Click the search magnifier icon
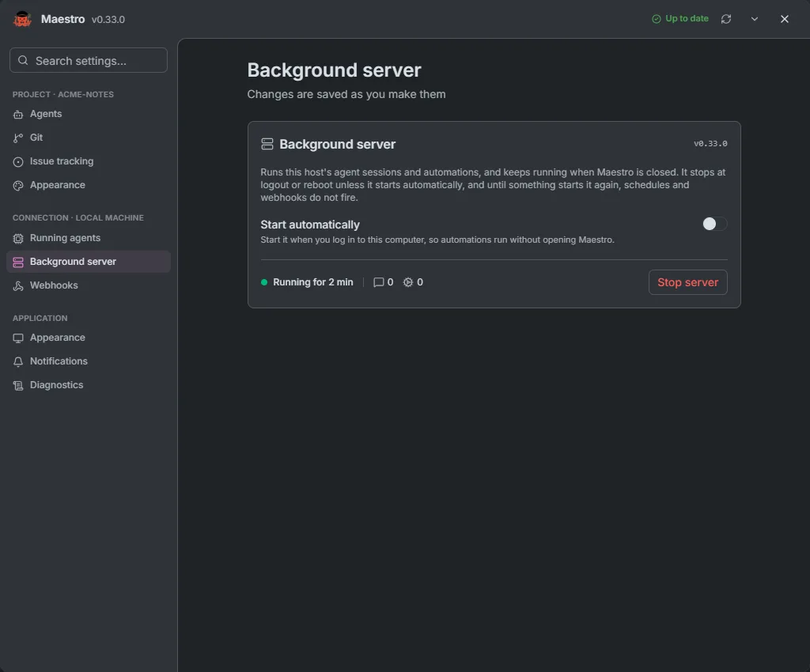The width and height of the screenshot is (810, 672). pyautogui.click(x=23, y=60)
